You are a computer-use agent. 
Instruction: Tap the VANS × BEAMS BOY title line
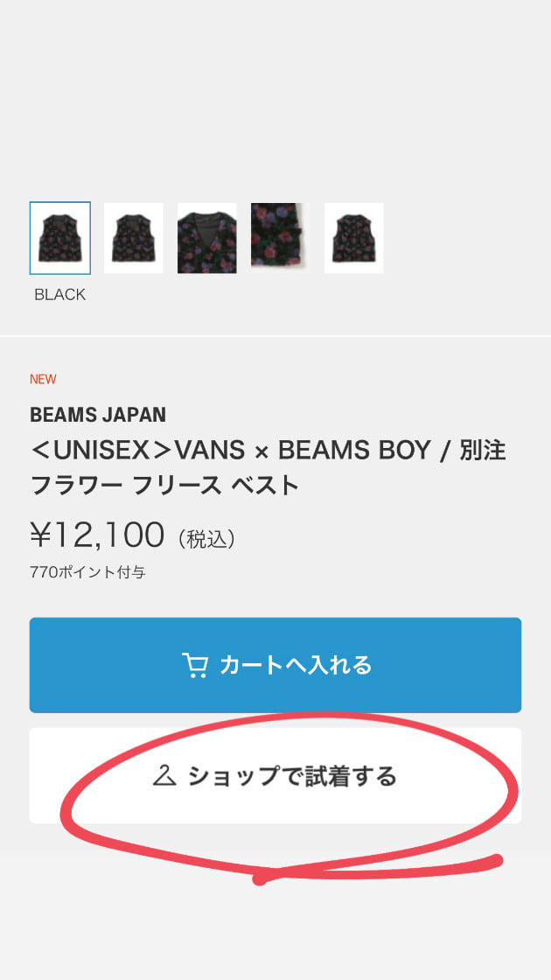coord(268,451)
